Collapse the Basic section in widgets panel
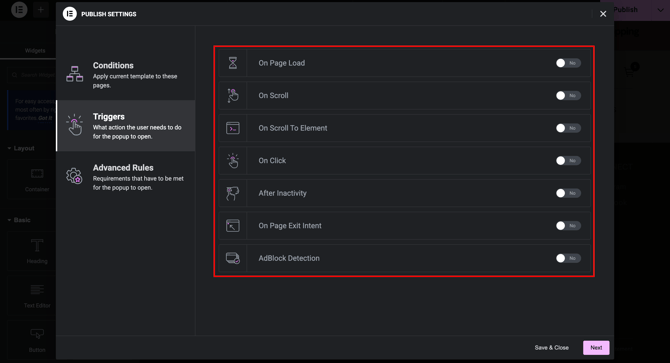The image size is (670, 363). (19, 220)
